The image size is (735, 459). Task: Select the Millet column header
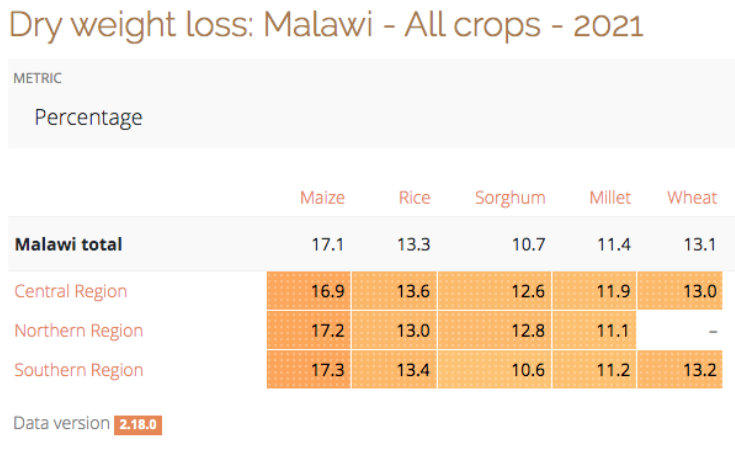click(x=610, y=197)
